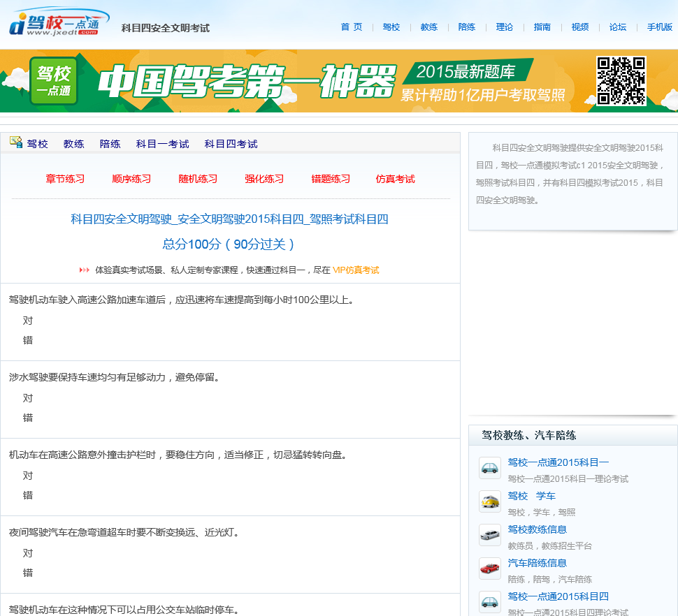Image resolution: width=678 pixels, height=616 pixels.
Task: Switch to 手机版 in the top navigation
Action: click(660, 27)
